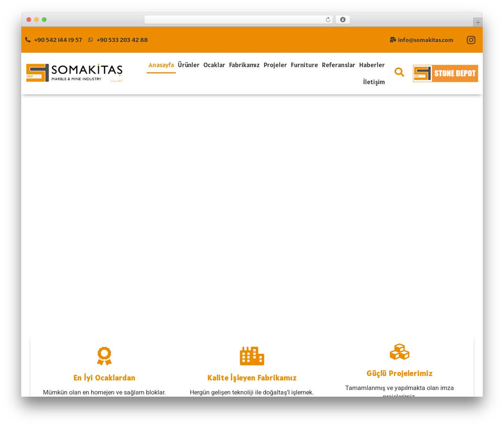This screenshot has height=427, width=504.
Task: Go to the Anasayfa menu item
Action: tap(161, 65)
